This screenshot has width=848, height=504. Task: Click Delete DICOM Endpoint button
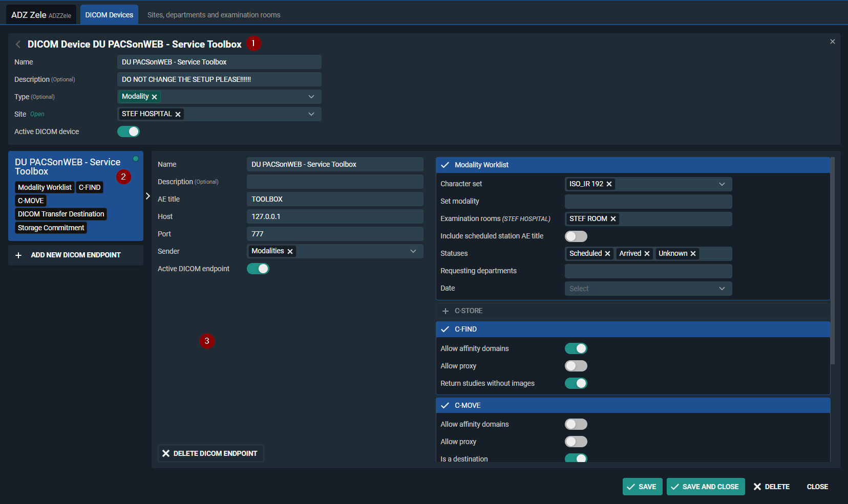point(210,453)
